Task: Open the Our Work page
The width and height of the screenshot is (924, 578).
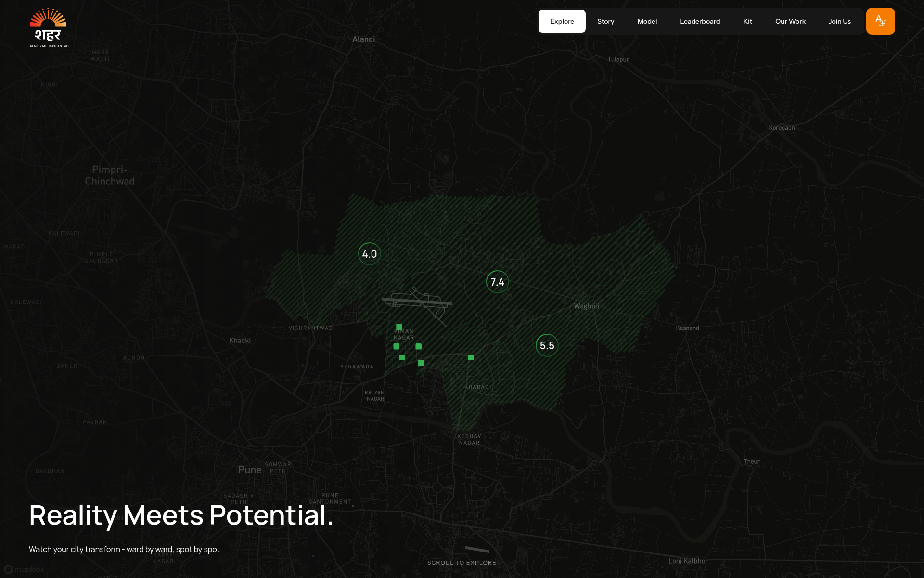Action: click(x=790, y=21)
